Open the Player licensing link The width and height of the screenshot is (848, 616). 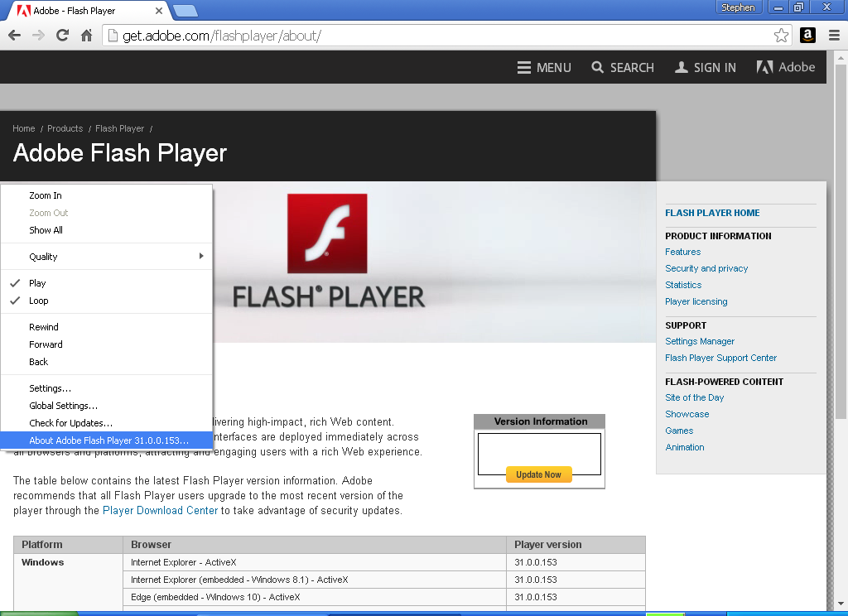pyautogui.click(x=696, y=301)
